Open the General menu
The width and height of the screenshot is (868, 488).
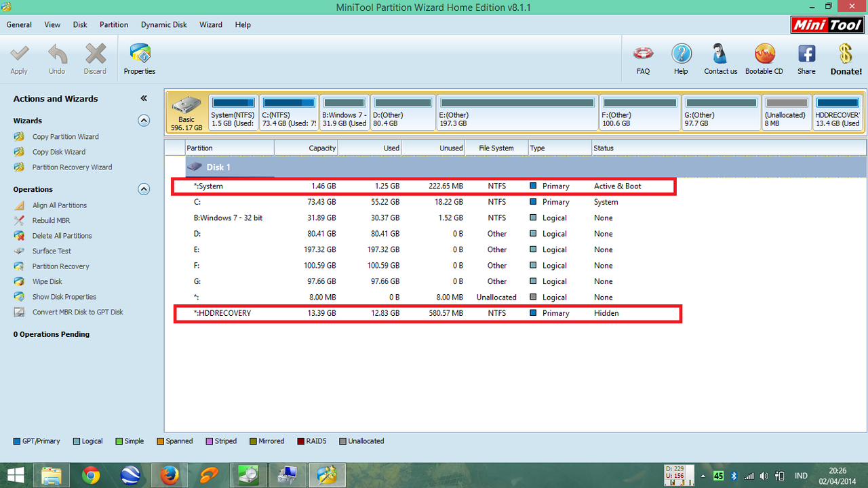tap(19, 24)
